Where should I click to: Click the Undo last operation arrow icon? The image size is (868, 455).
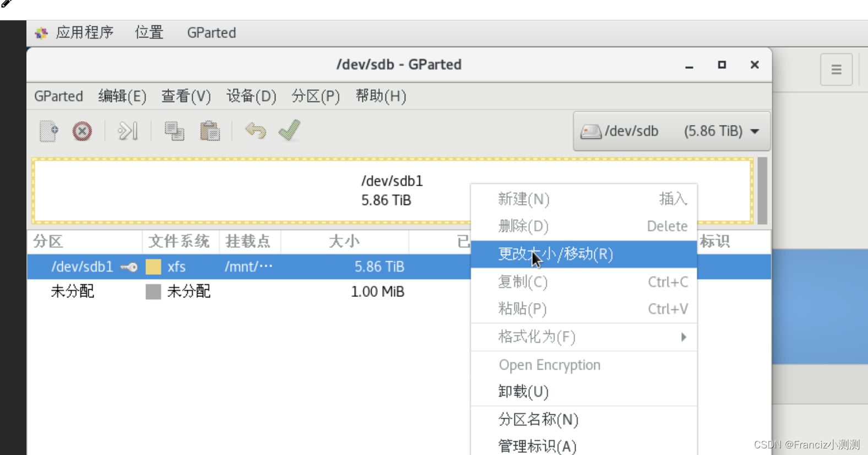point(256,131)
